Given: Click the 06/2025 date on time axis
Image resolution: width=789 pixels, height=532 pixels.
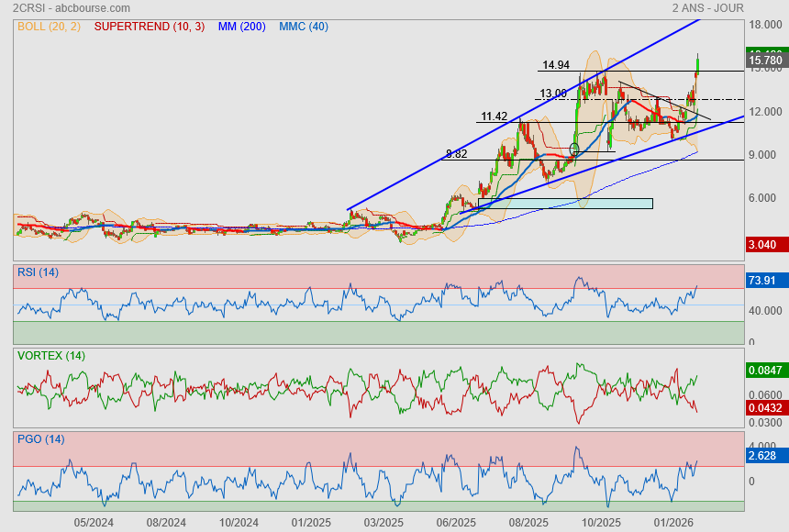Looking at the screenshot, I should click(455, 523).
